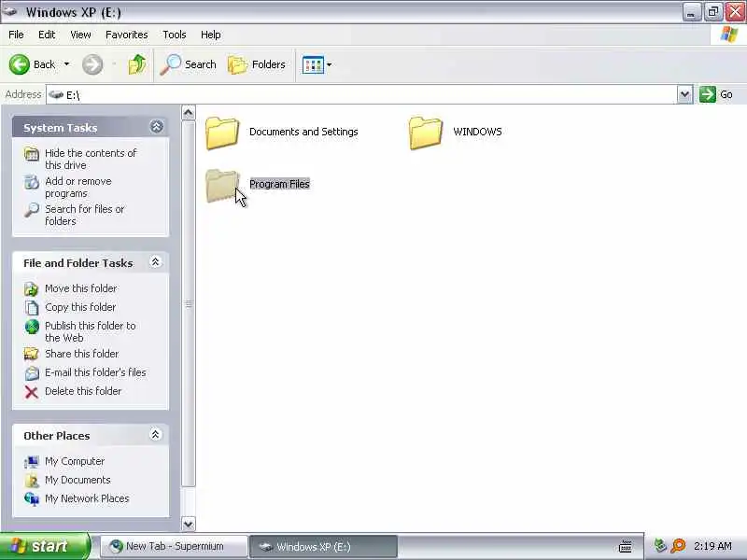747x560 pixels.
Task: Click Add or remove programs link
Action: point(78,188)
